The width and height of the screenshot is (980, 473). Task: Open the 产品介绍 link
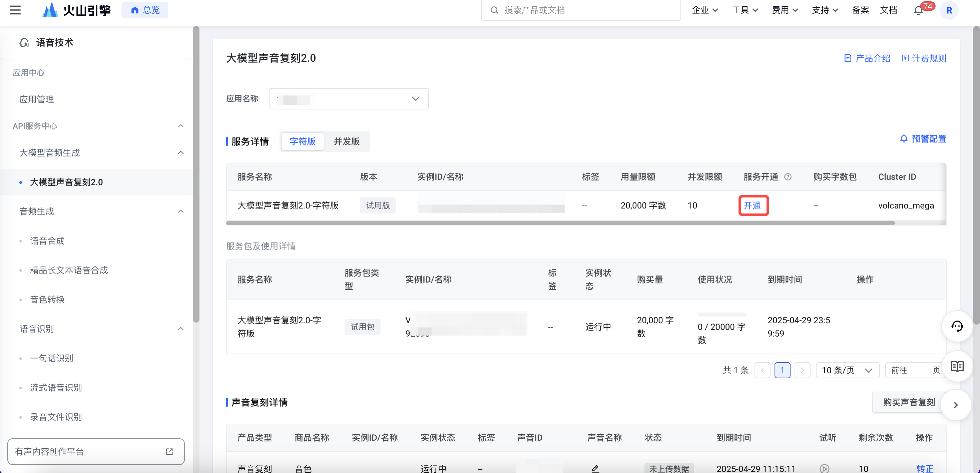coord(867,58)
